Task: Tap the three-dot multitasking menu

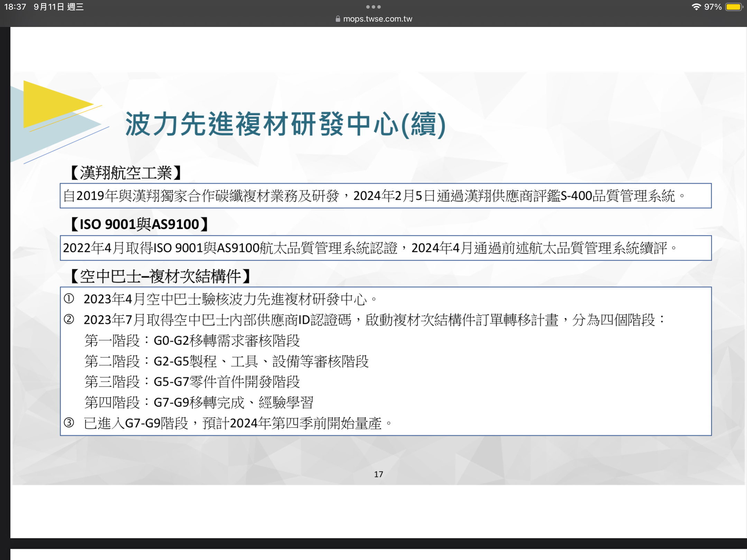Action: tap(373, 7)
